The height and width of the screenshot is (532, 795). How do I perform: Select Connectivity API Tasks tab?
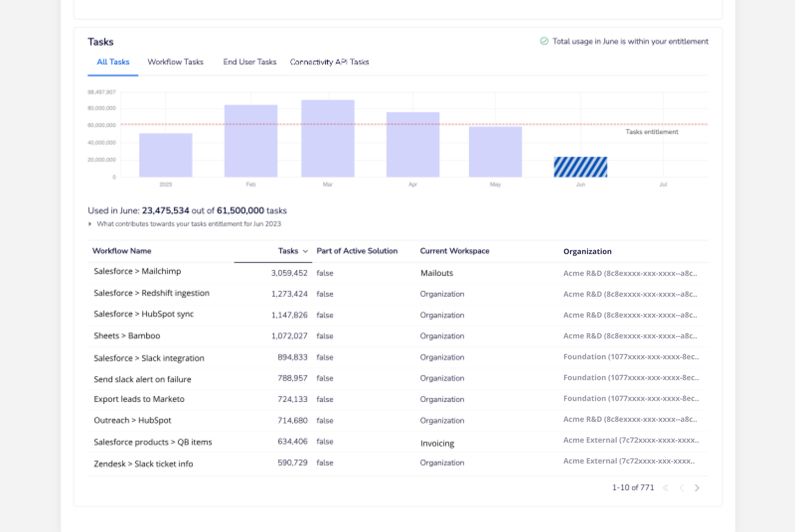[329, 62]
